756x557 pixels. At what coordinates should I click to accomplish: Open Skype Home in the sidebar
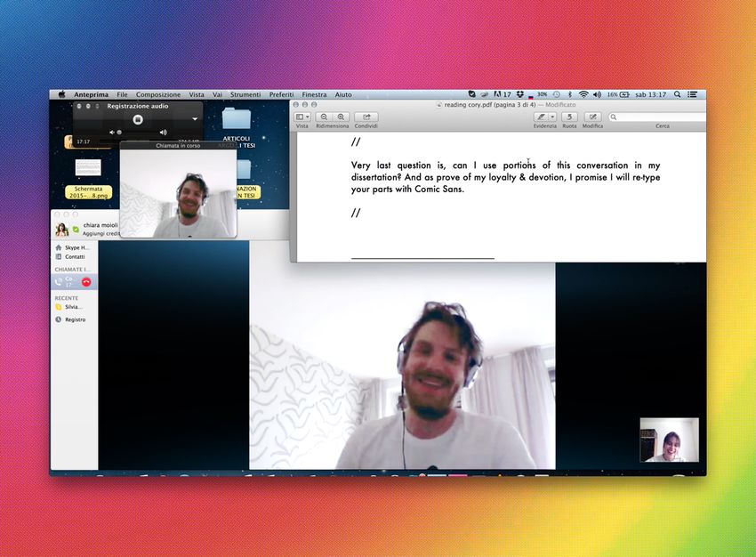(72, 247)
